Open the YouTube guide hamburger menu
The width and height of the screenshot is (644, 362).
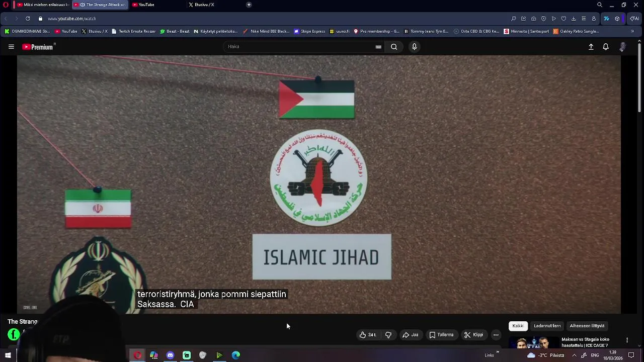(11, 47)
